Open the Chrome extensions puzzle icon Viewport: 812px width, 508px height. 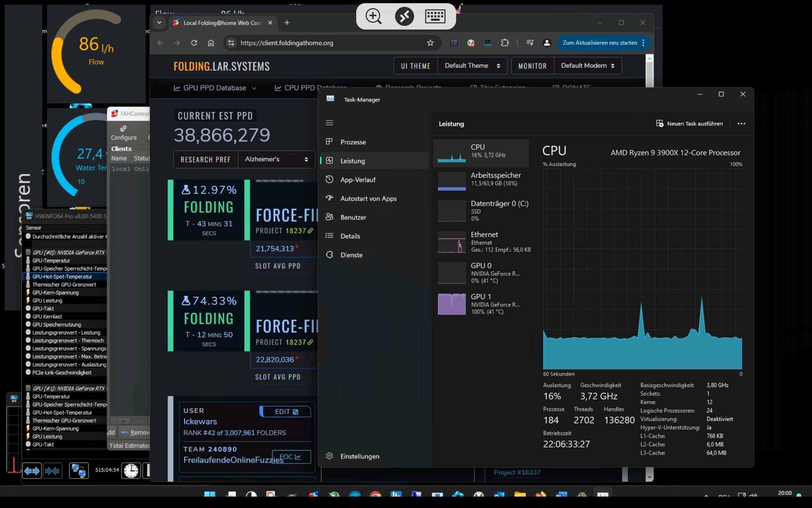[x=505, y=43]
